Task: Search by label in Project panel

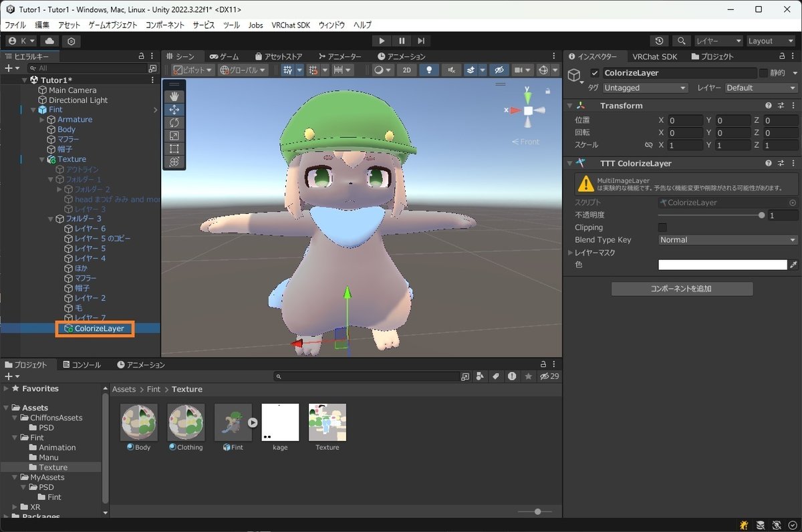Action: 495,377
